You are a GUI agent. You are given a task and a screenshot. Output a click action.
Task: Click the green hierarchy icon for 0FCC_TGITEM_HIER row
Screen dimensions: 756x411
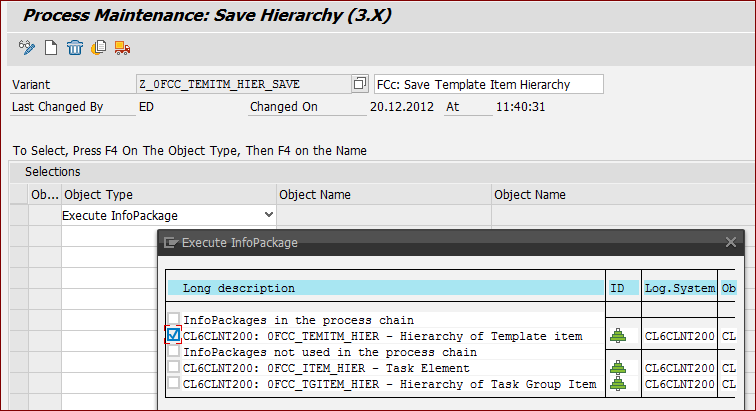pyautogui.click(x=618, y=384)
